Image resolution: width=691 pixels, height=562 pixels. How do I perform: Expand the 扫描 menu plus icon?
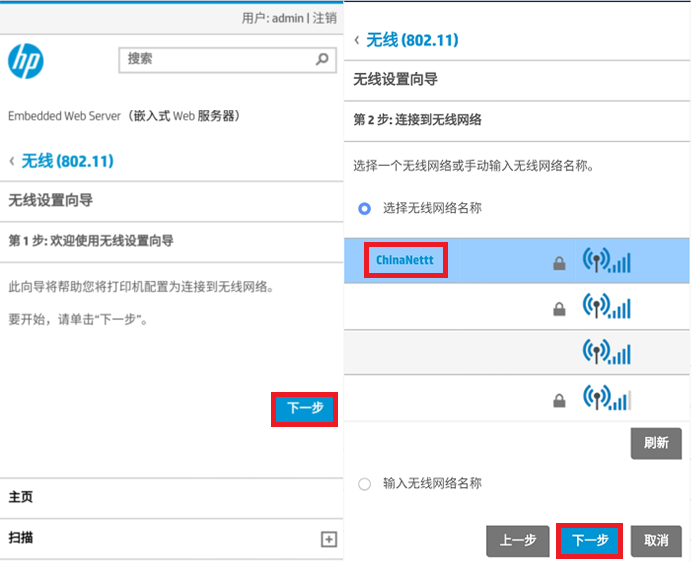click(329, 539)
